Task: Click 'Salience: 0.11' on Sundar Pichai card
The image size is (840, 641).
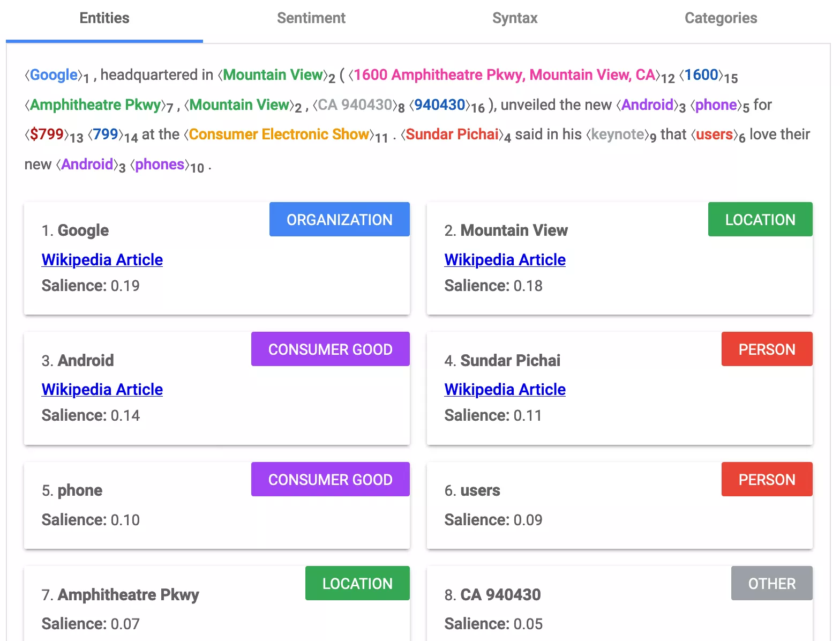Action: 493,415
